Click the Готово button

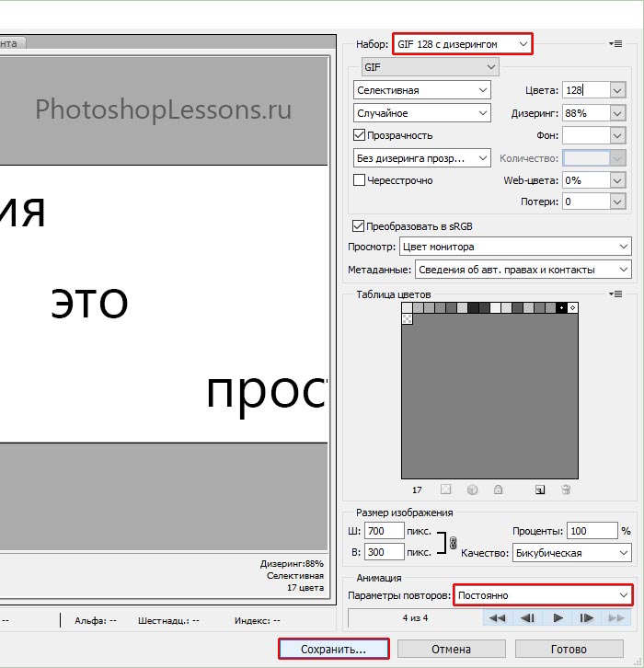pyautogui.click(x=569, y=649)
